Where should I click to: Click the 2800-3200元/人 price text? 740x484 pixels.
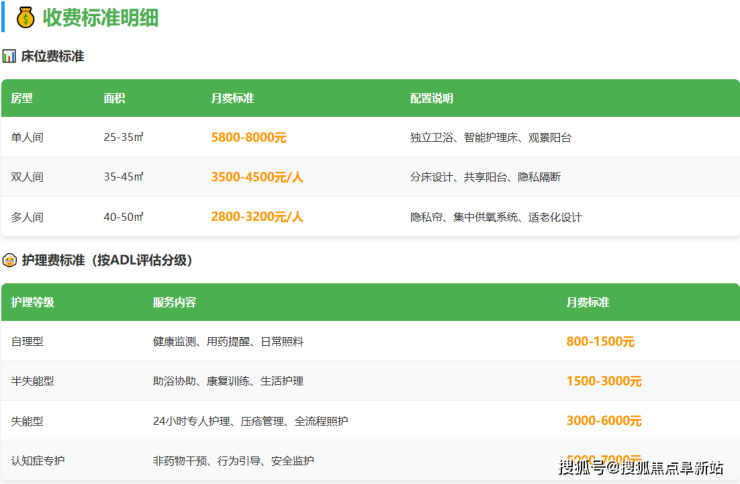256,216
